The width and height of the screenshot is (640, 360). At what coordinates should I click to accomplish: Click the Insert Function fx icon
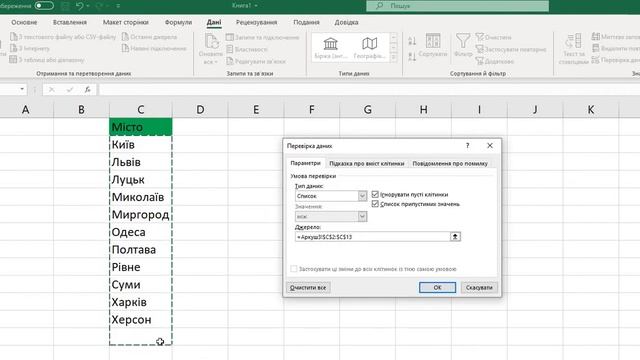pos(87,89)
